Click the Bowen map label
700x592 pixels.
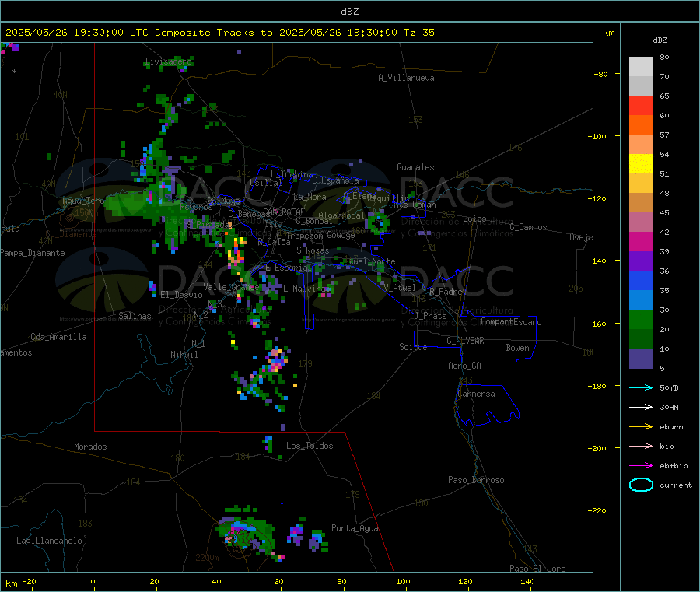click(x=517, y=348)
